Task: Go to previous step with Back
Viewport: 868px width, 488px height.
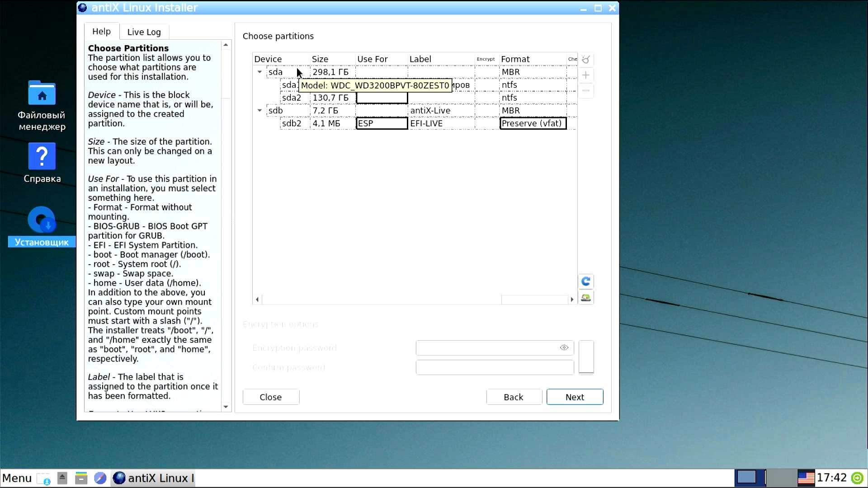Action: (x=514, y=397)
